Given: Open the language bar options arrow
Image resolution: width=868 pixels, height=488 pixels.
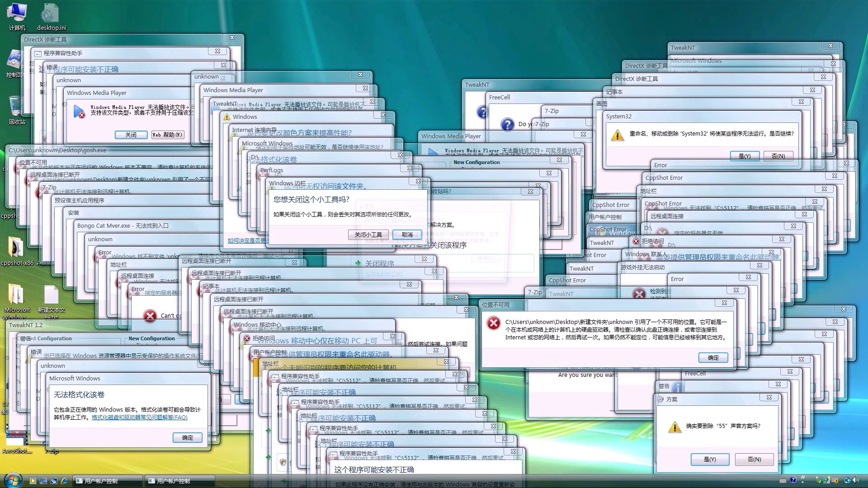Looking at the screenshot, I should tap(802, 482).
